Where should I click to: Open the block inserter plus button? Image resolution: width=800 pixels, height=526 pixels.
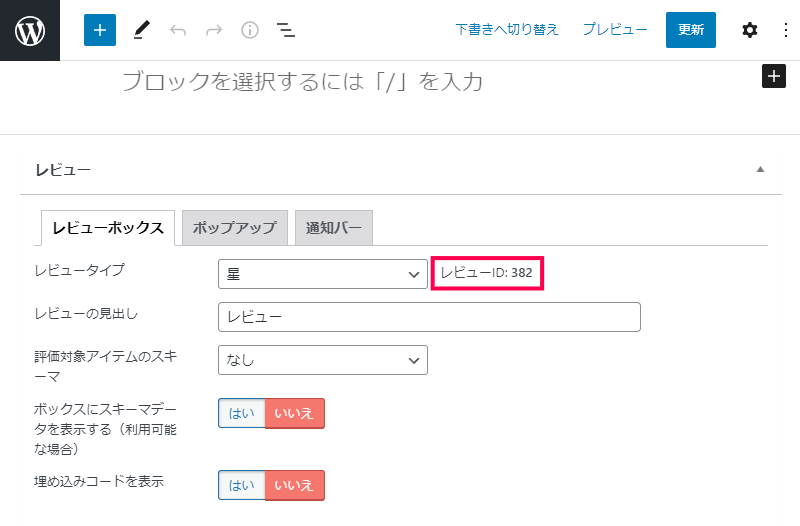[x=99, y=30]
